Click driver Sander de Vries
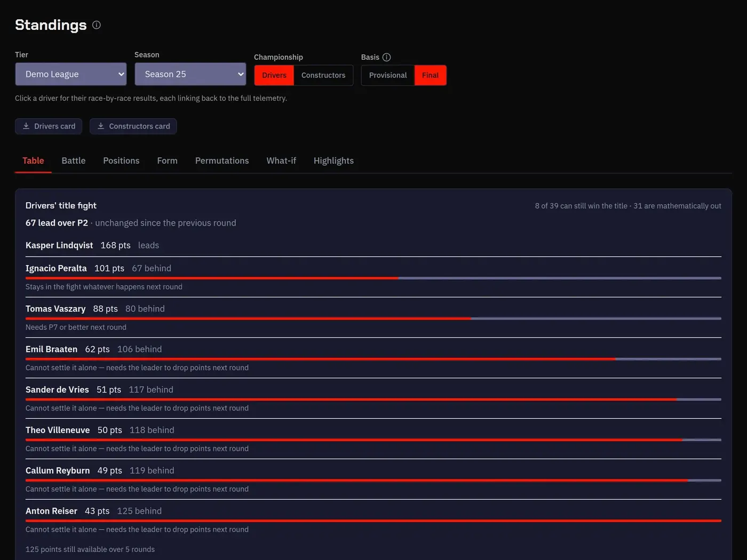 coord(57,390)
